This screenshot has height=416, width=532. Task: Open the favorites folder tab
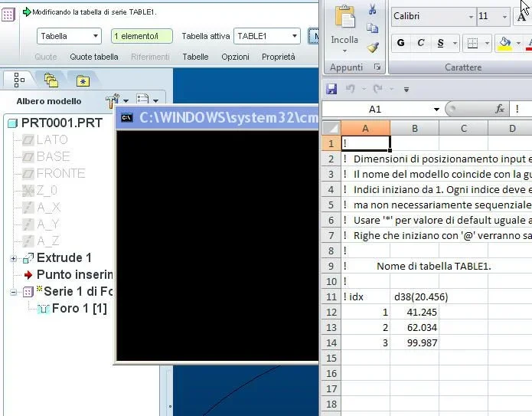[x=83, y=80]
